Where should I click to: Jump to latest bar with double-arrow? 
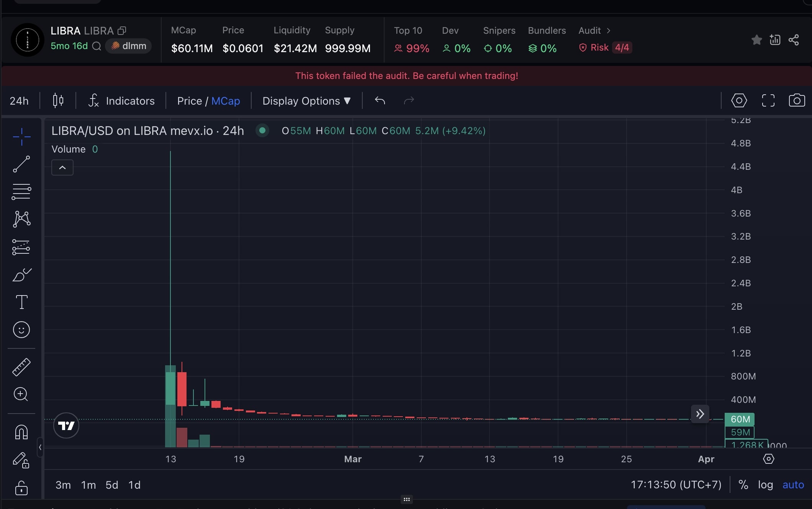(700, 414)
